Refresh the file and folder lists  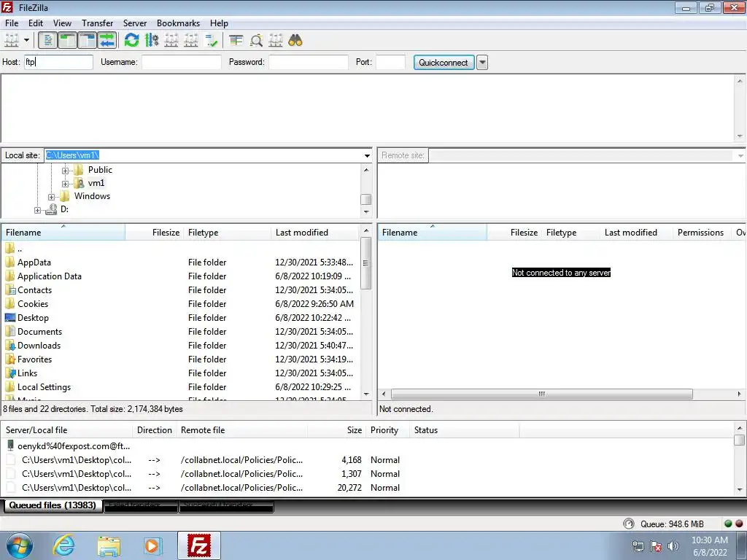pyautogui.click(x=131, y=41)
